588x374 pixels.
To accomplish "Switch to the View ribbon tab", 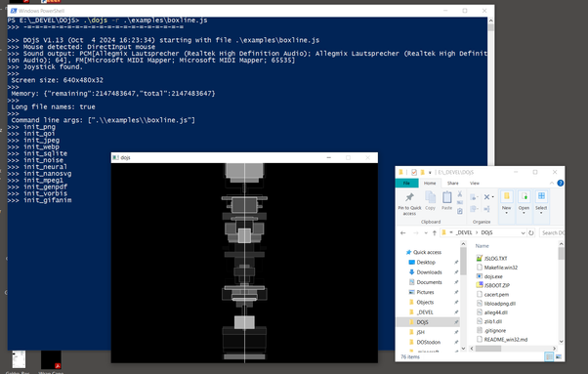I will [x=475, y=184].
